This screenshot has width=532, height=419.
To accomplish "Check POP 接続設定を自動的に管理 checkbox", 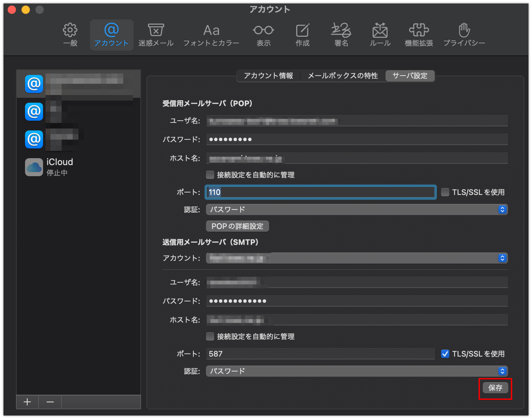I will 210,175.
